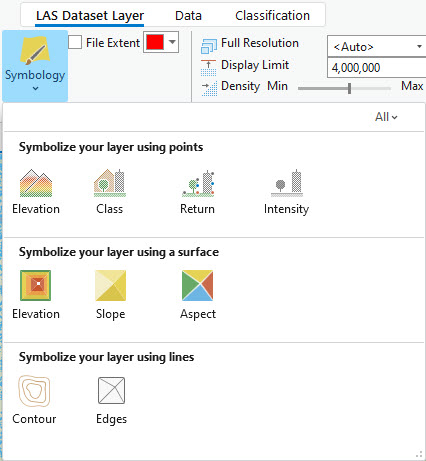Select Intensity point symbology
This screenshot has height=461, width=426.
pos(287,183)
